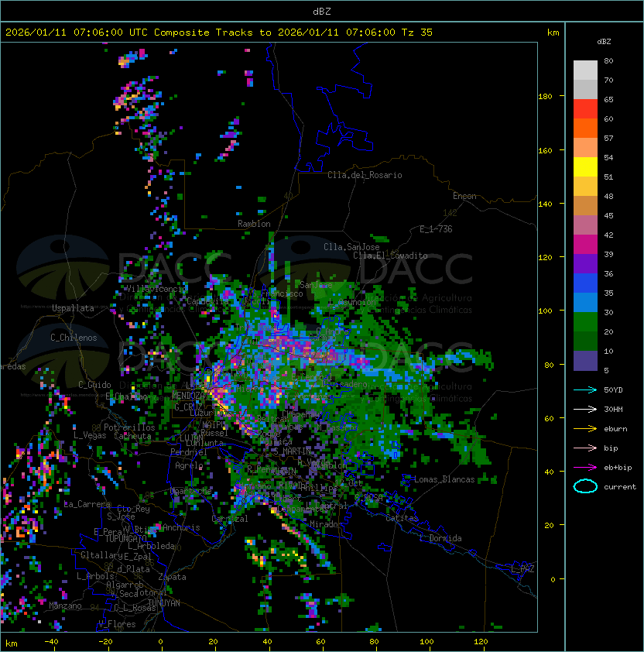The image size is (644, 652).
Task: Click the cyan 50YD arrow legend icon
Action: (x=585, y=389)
